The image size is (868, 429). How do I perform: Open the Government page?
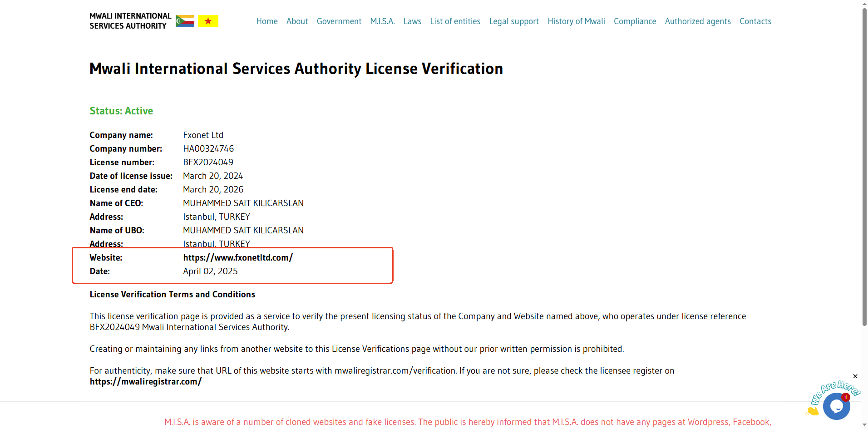pos(339,21)
